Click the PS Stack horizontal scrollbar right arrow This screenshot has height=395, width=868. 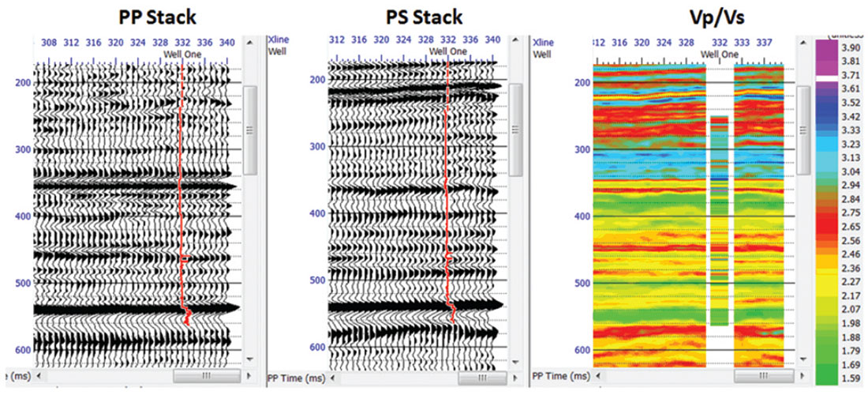pyautogui.click(x=514, y=378)
